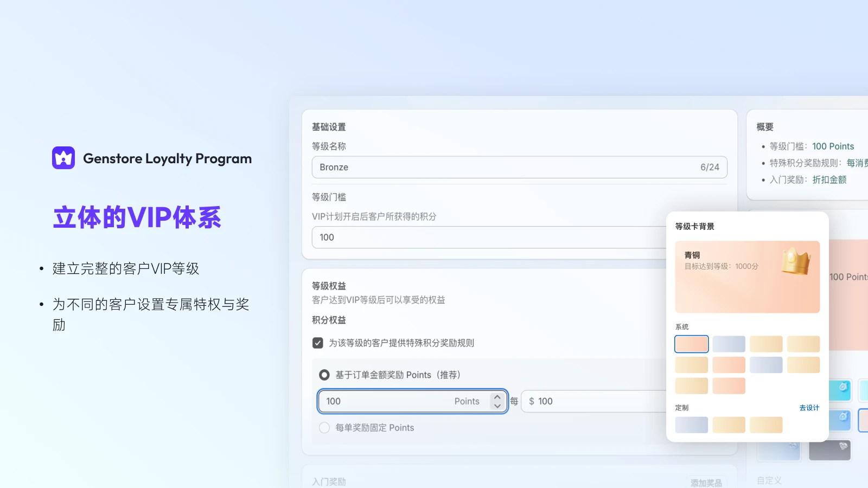Viewport: 868px width, 488px height.
Task: Increase Points with the stepper up arrow
Action: pos(497,397)
